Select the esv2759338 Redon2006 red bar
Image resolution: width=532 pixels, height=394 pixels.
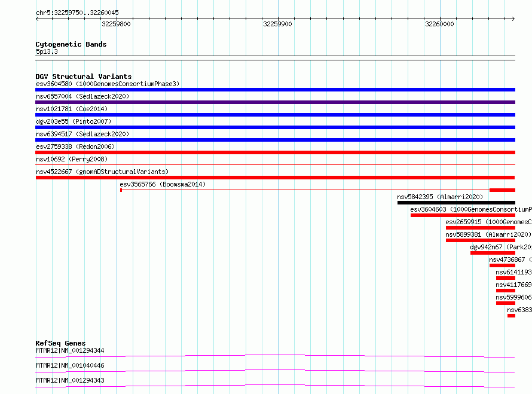[x=275, y=152]
